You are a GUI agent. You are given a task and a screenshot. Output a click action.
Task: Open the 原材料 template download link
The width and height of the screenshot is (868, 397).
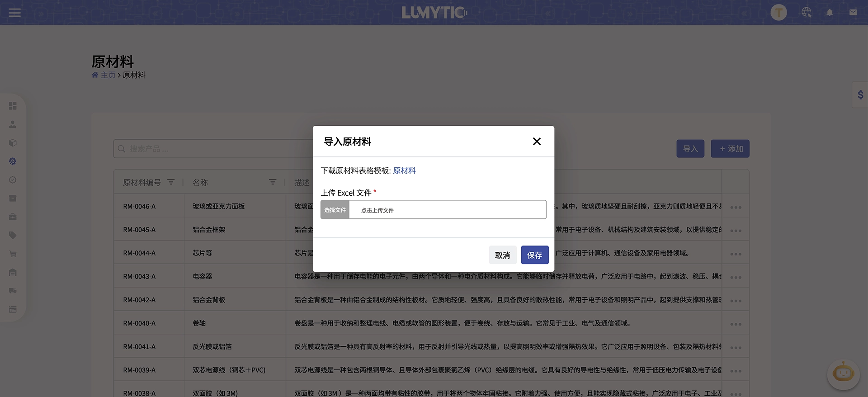404,170
